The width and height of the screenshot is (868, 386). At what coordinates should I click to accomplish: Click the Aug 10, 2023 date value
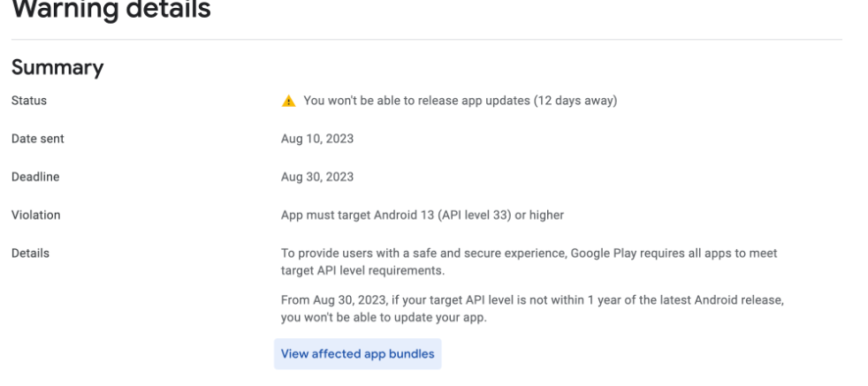coord(317,139)
